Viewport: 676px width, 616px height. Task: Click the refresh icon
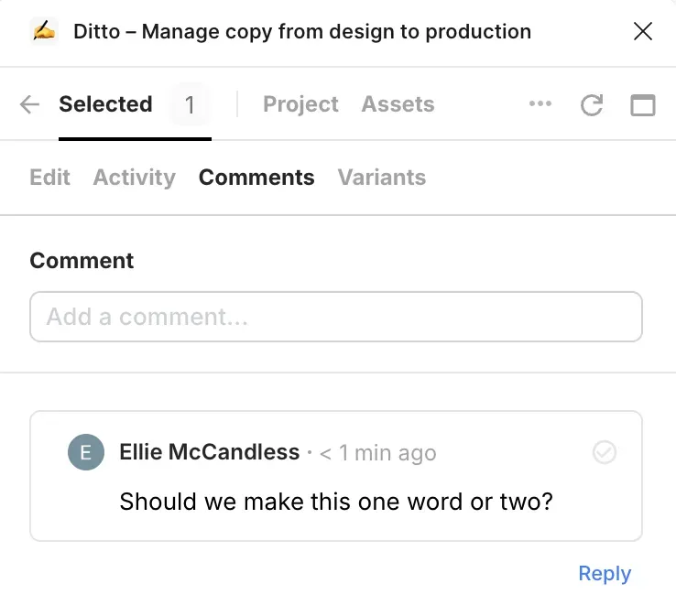click(592, 104)
